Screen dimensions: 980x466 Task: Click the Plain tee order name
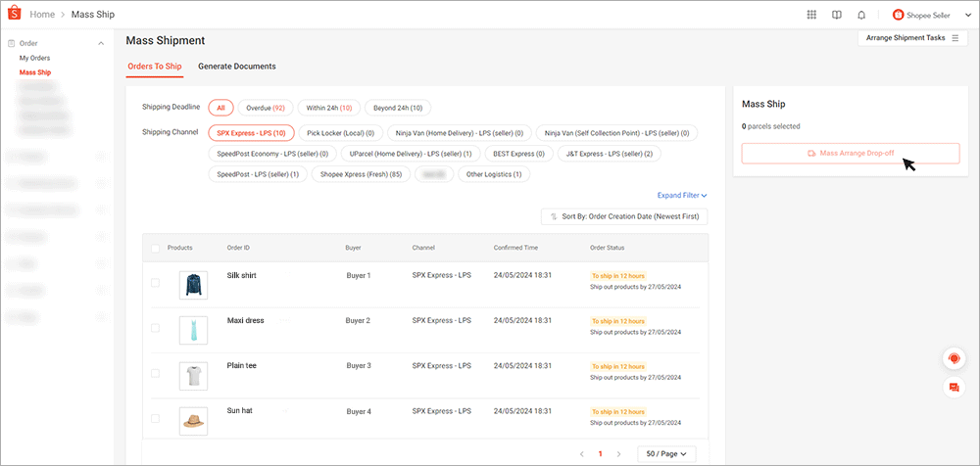242,365
